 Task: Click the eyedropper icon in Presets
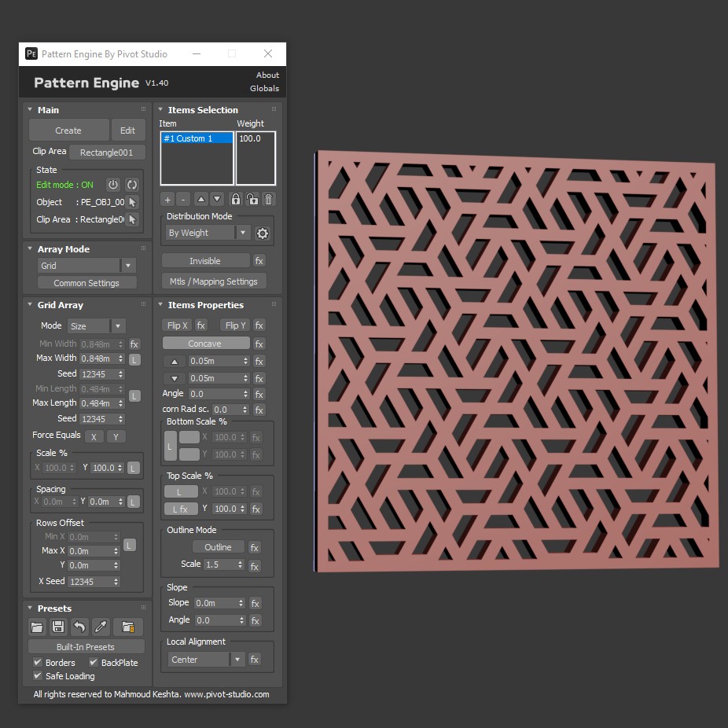click(101, 627)
